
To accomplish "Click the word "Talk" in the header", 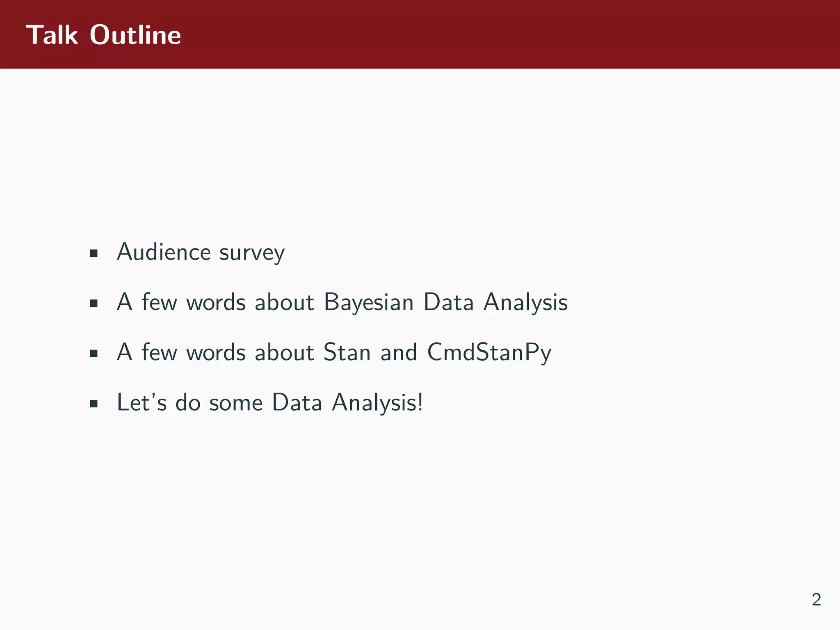I will coord(52,35).
